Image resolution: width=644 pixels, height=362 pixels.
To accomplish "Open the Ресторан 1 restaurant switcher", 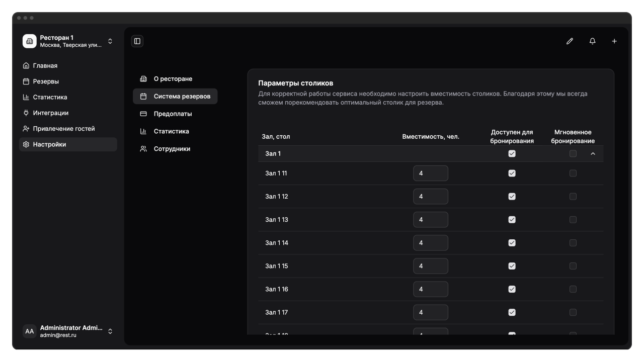I will pos(110,41).
